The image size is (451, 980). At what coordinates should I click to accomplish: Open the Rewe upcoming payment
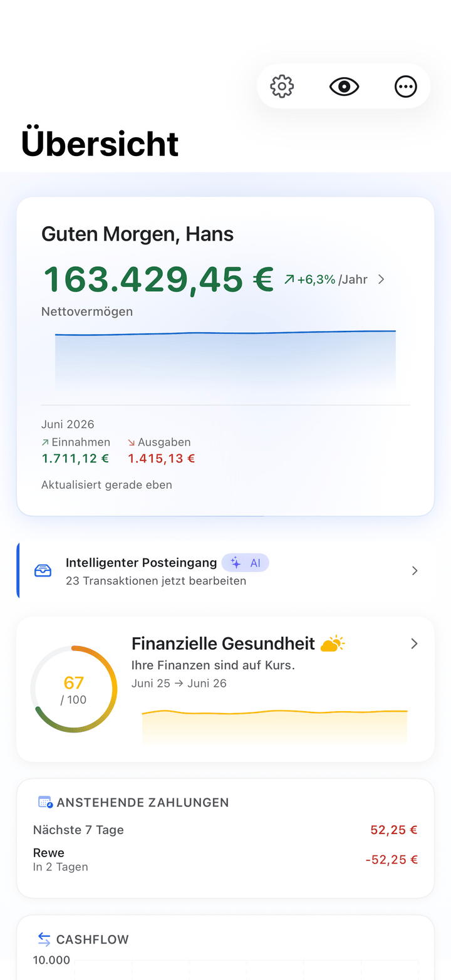pyautogui.click(x=225, y=860)
